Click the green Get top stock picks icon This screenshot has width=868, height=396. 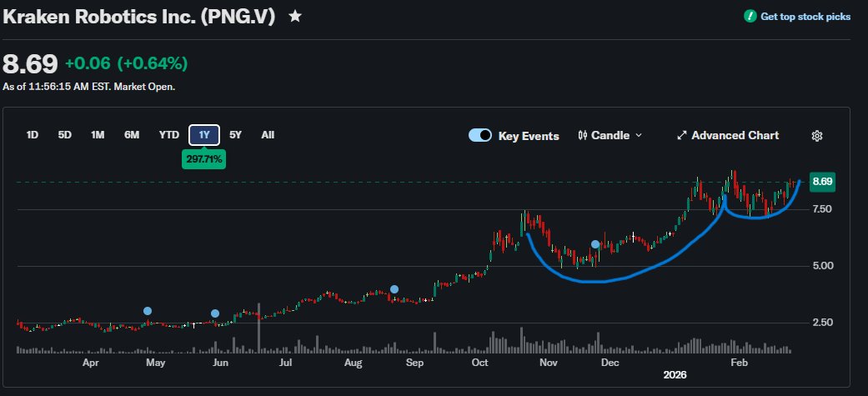click(x=750, y=17)
